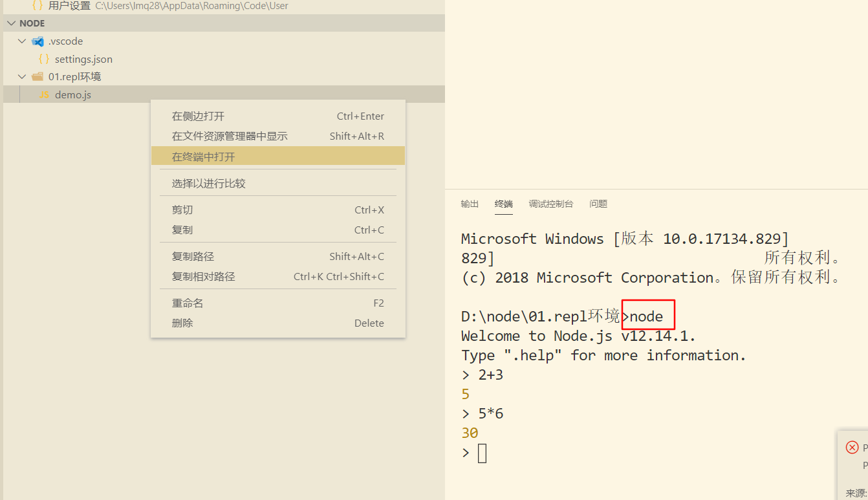This screenshot has width=868, height=500.
Task: Collapse the 01.repl环境 folder chevron
Action: [x=23, y=77]
